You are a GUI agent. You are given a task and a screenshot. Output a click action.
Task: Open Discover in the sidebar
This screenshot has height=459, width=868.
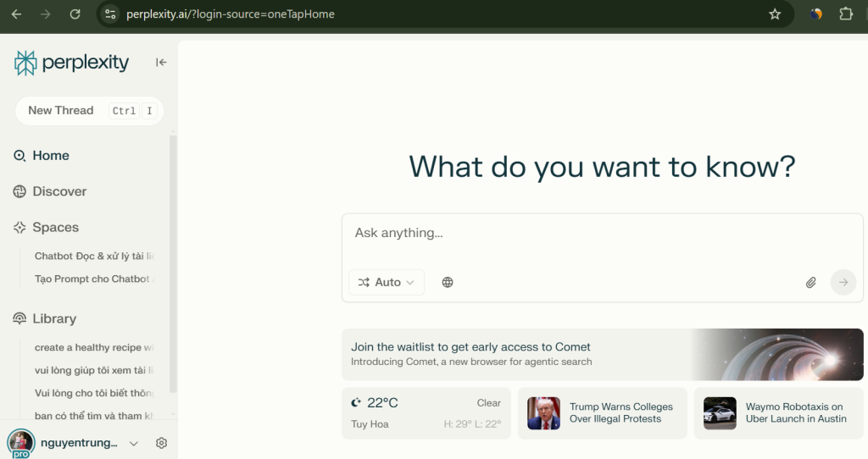click(x=58, y=191)
